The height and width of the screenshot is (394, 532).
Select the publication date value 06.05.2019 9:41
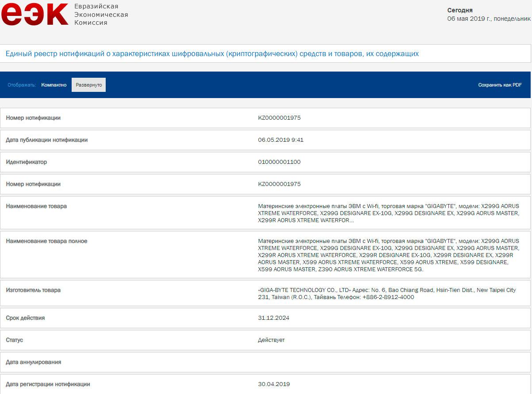(280, 140)
